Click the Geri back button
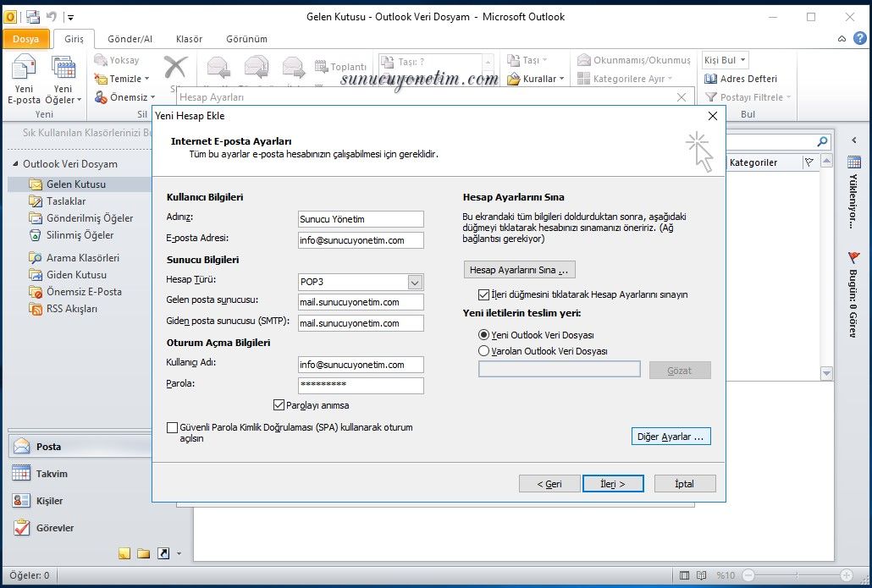 (549, 484)
